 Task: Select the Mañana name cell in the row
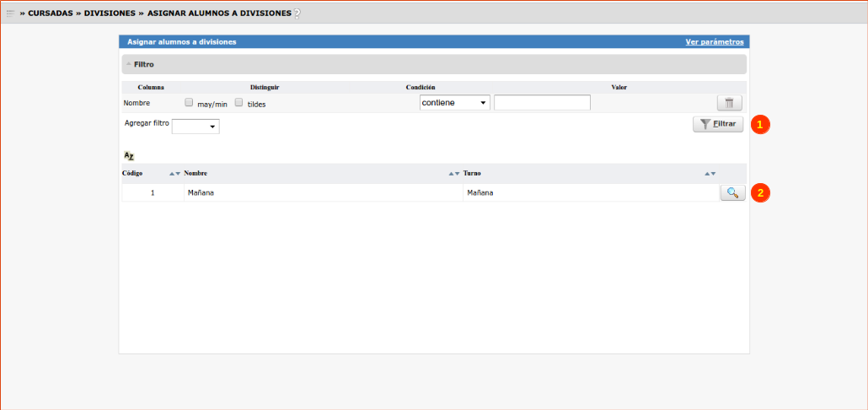point(322,193)
